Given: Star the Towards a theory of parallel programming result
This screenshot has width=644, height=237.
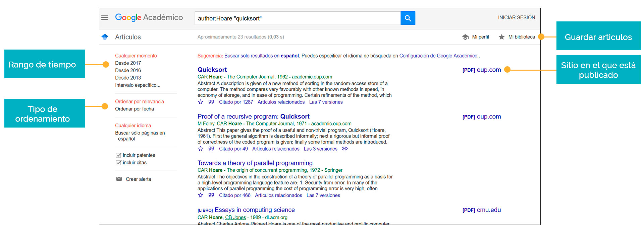Looking at the screenshot, I should (201, 195).
